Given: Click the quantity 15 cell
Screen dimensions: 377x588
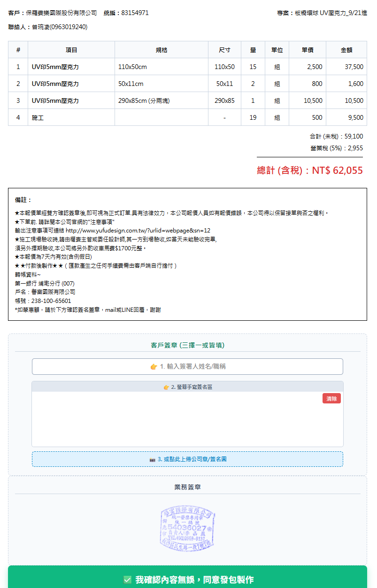Looking at the screenshot, I should [253, 67].
